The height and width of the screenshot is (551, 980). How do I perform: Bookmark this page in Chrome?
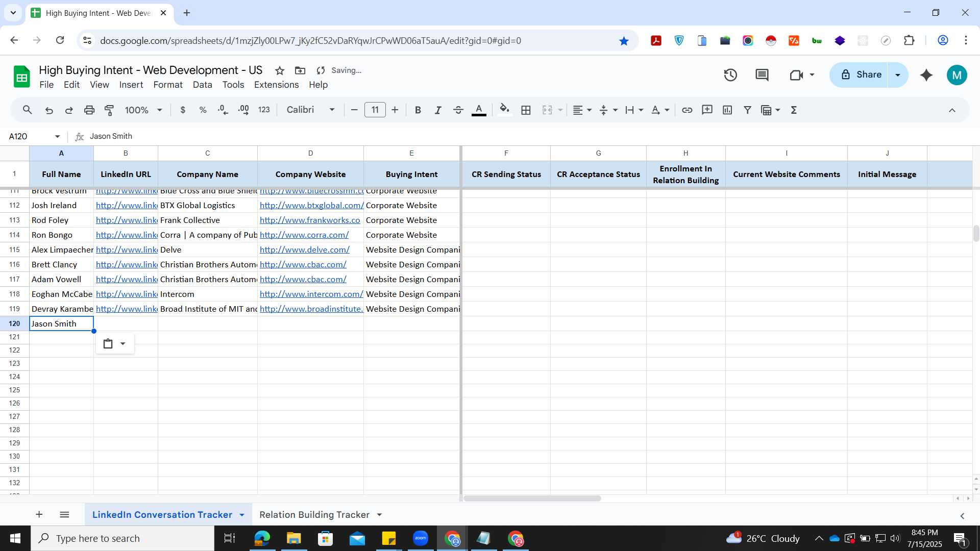click(x=624, y=41)
